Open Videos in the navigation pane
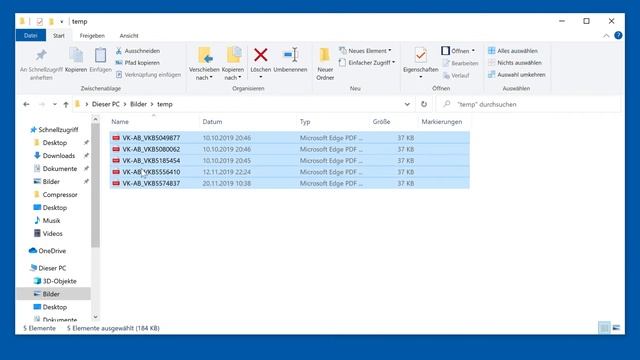 (x=48, y=233)
